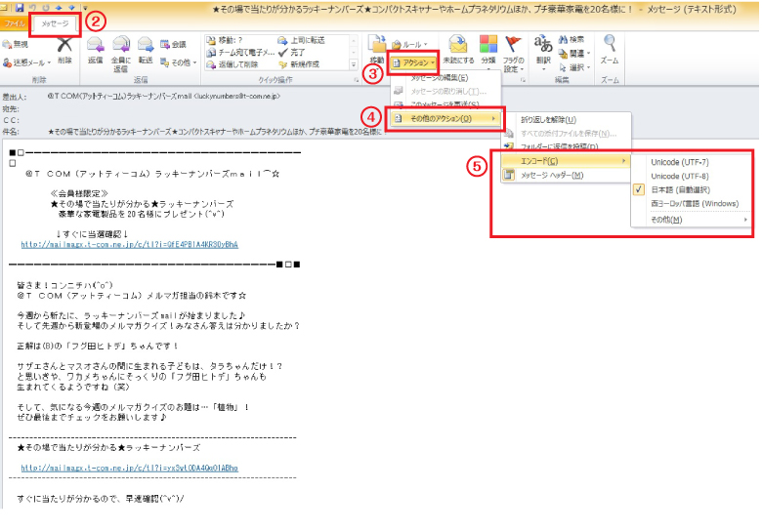
Task: Delete message with 削除 X icon
Action: point(64,51)
